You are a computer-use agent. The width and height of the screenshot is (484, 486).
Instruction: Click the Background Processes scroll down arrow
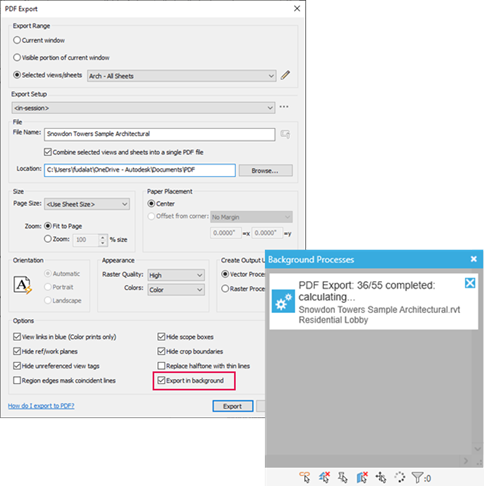pos(477,449)
